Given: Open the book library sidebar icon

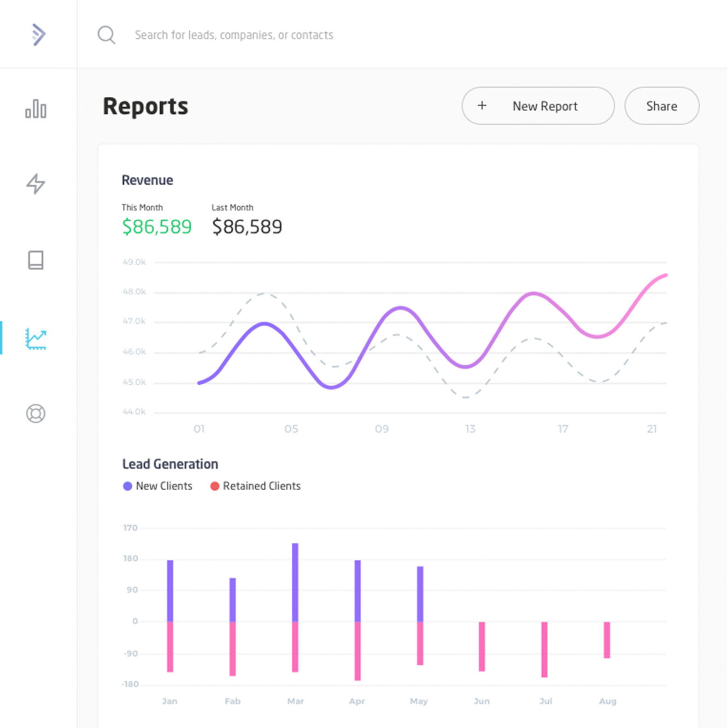Looking at the screenshot, I should [35, 260].
